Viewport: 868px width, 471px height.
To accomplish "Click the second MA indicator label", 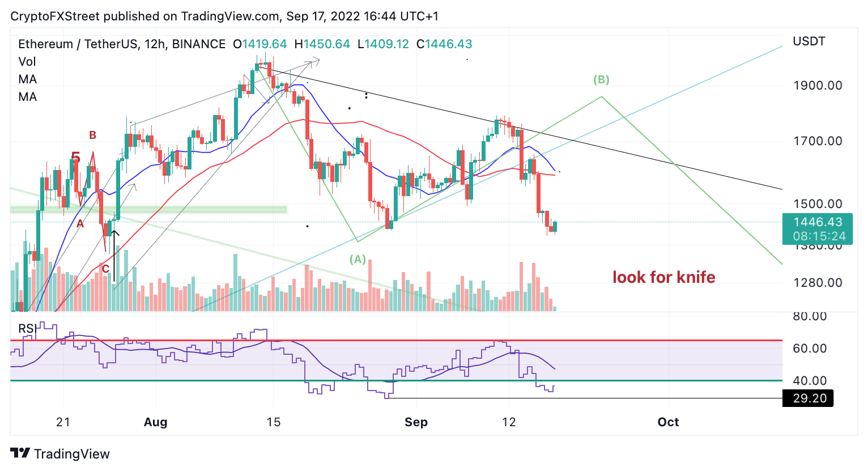I will pos(27,97).
